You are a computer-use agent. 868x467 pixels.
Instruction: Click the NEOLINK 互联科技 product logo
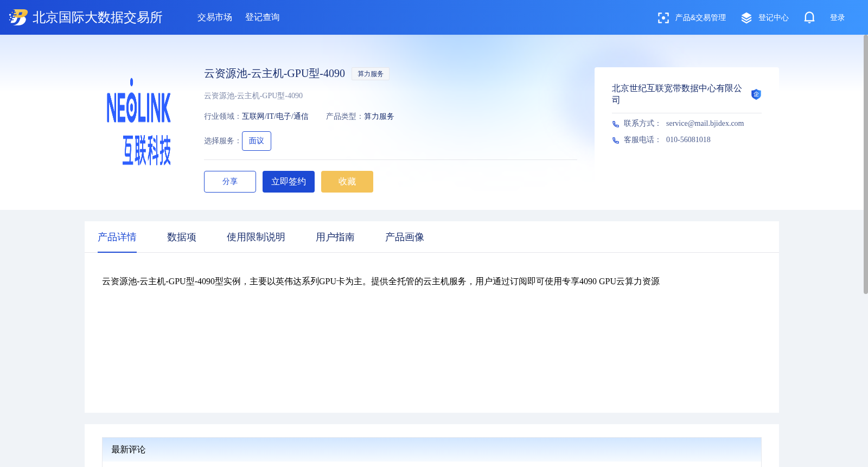click(x=139, y=121)
